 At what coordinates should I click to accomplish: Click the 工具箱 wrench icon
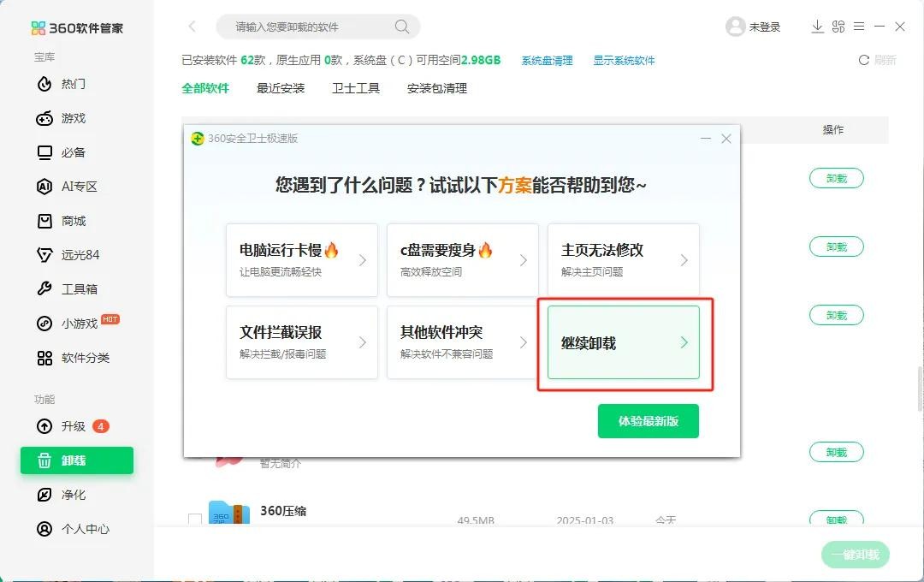tap(44, 289)
